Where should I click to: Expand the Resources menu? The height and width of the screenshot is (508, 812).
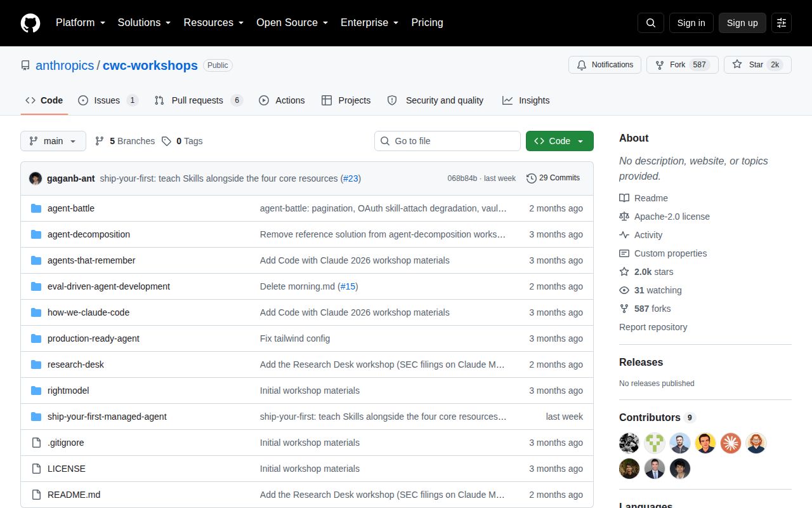coord(214,23)
